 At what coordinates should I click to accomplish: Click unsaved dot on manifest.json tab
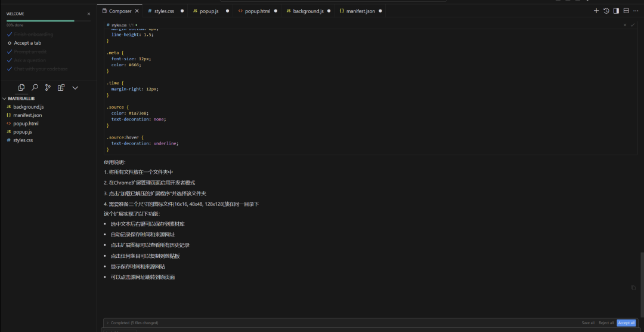(x=380, y=11)
